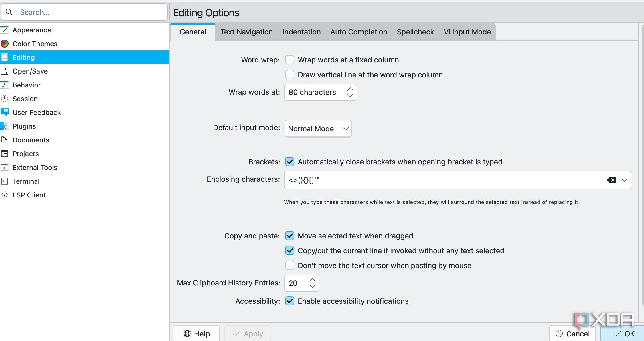Increase the Wrap words at character count

click(x=350, y=89)
